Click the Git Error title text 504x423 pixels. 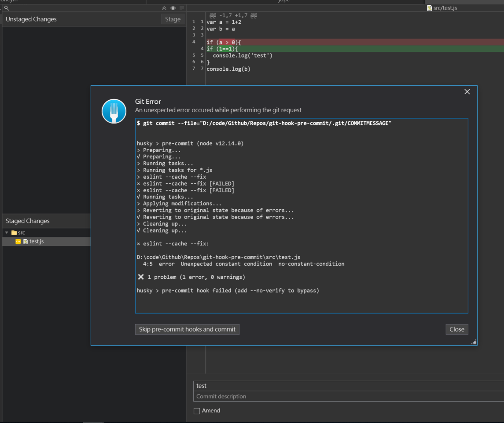pyautogui.click(x=148, y=102)
